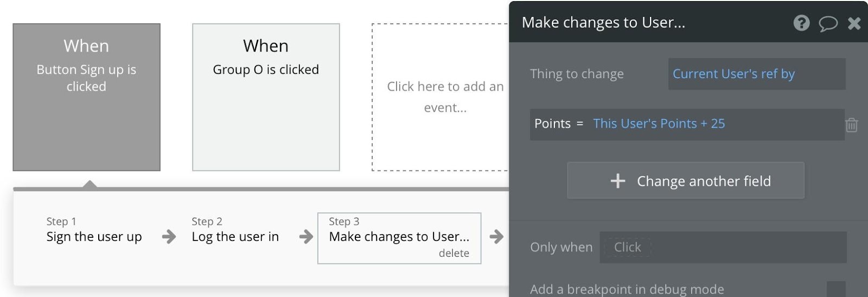
Task: Click the Only when condition field
Action: 723,247
